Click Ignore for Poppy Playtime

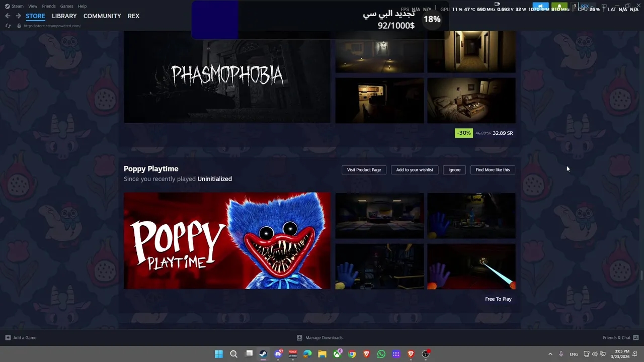[454, 170]
